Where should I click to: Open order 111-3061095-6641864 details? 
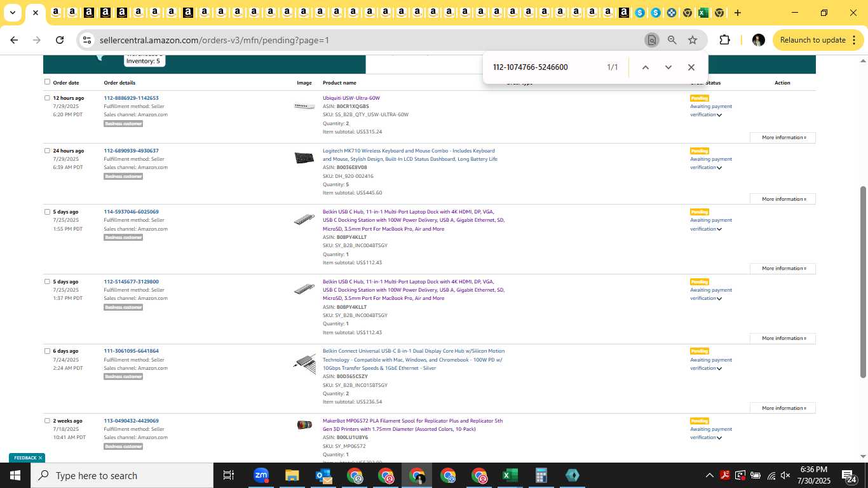(131, 351)
